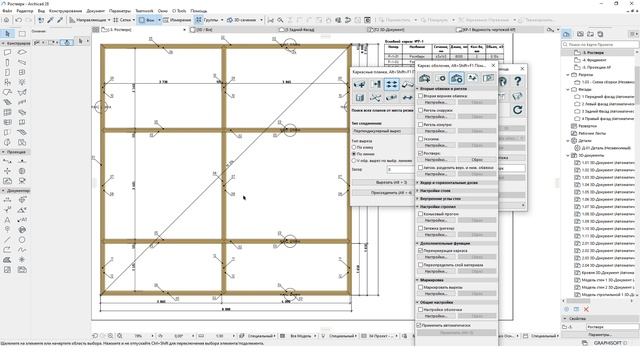Select the Line tool in Document toolbox
Screen dimensions: 640x360
point(7,240)
